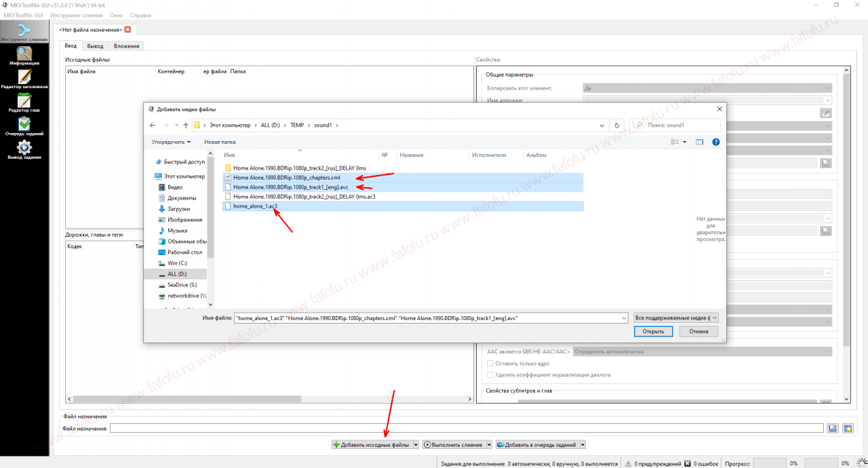The width and height of the screenshot is (868, 468).
Task: Click the Добавить исходные файлы button
Action: tap(372, 445)
